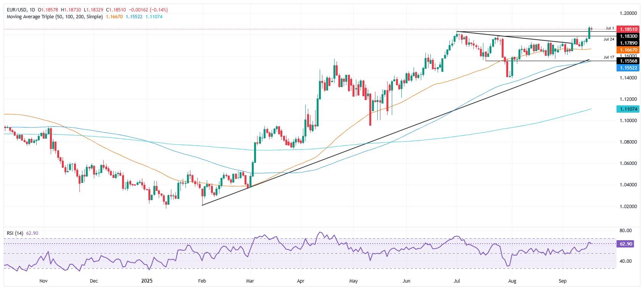644x291 pixels.
Task: Select the 1.18300 horizontal level price label
Action: pyautogui.click(x=627, y=36)
